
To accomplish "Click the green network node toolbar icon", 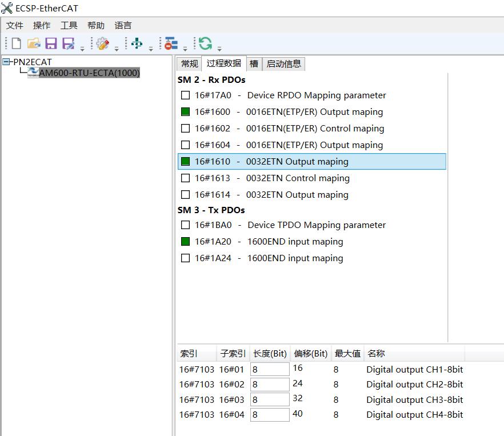I will 137,43.
